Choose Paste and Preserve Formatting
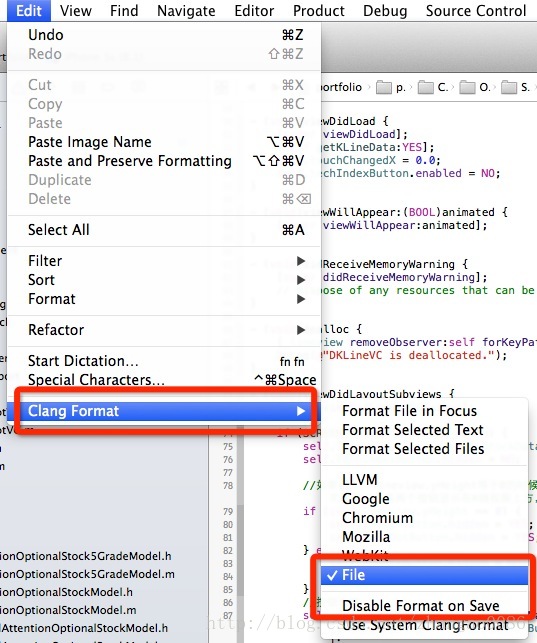 point(164,161)
